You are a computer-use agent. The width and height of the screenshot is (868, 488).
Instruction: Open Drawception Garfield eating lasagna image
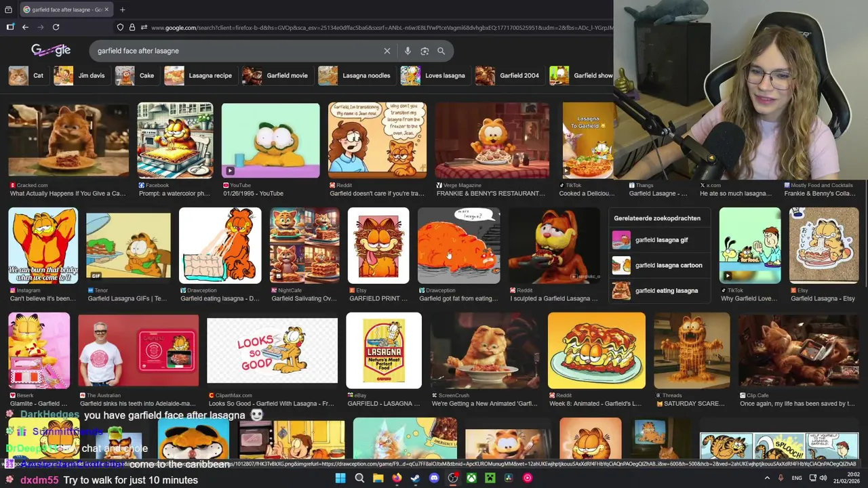pos(220,245)
